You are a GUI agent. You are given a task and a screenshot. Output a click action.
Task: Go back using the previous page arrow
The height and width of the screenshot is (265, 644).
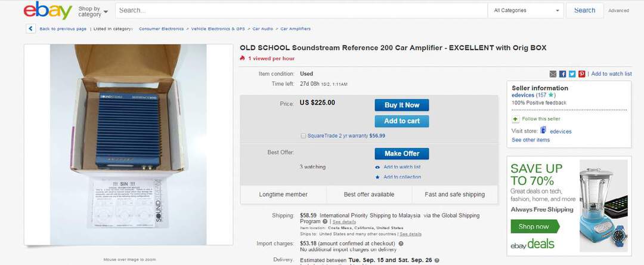(30, 28)
